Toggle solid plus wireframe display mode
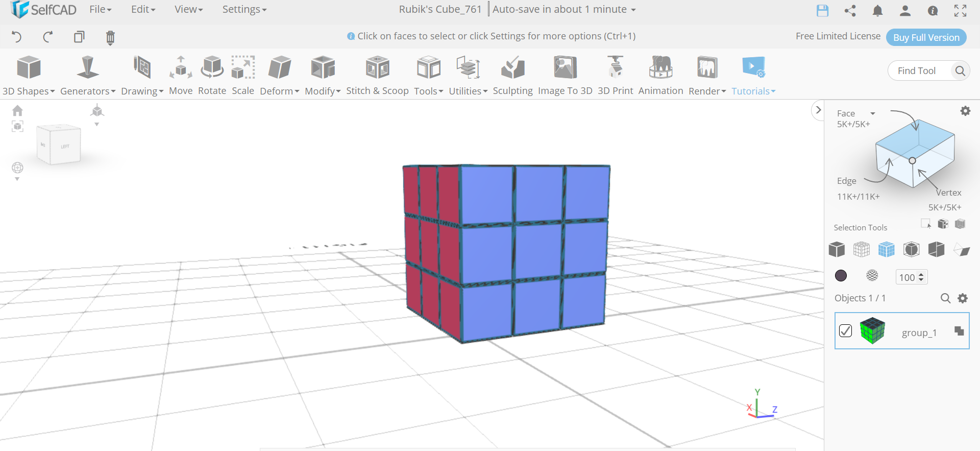The width and height of the screenshot is (980, 451). 887,249
